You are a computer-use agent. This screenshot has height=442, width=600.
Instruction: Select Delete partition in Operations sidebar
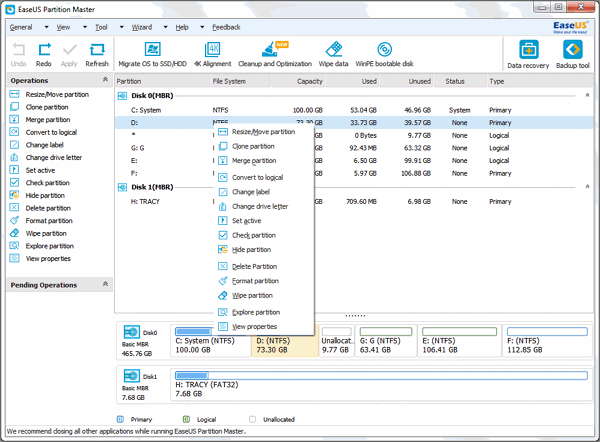(x=48, y=208)
